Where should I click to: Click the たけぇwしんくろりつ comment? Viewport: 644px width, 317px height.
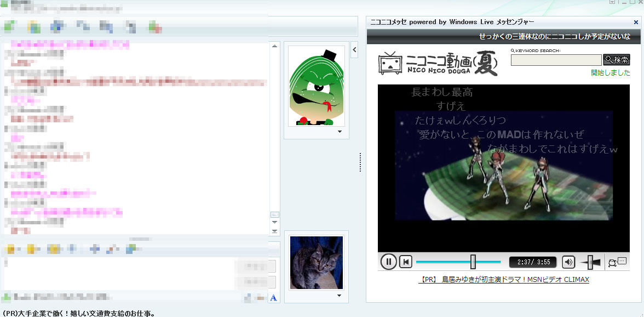pos(460,120)
